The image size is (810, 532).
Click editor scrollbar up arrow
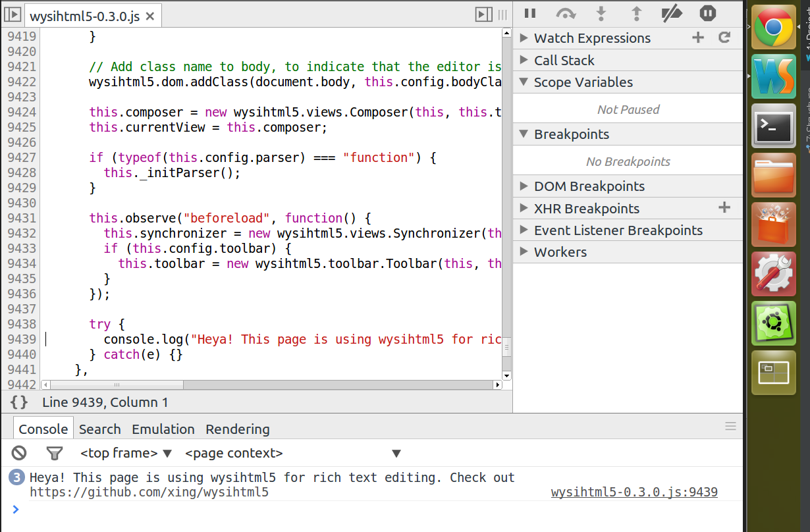coord(506,32)
